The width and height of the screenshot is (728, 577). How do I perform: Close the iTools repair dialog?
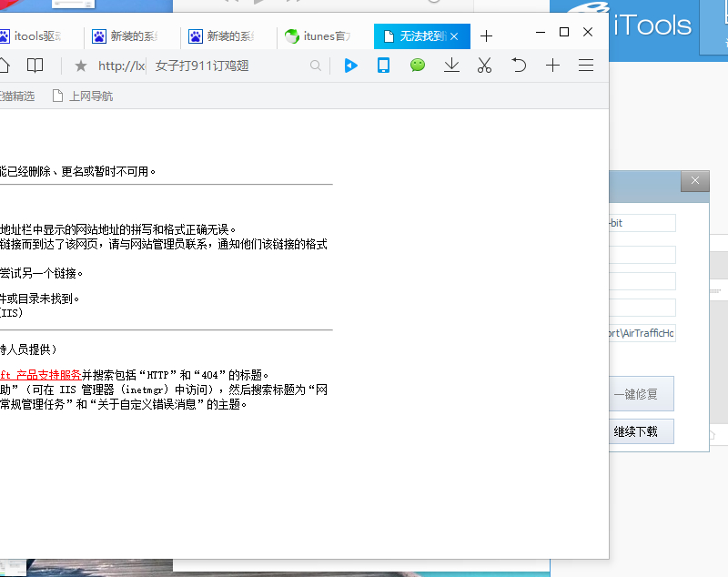pos(695,180)
